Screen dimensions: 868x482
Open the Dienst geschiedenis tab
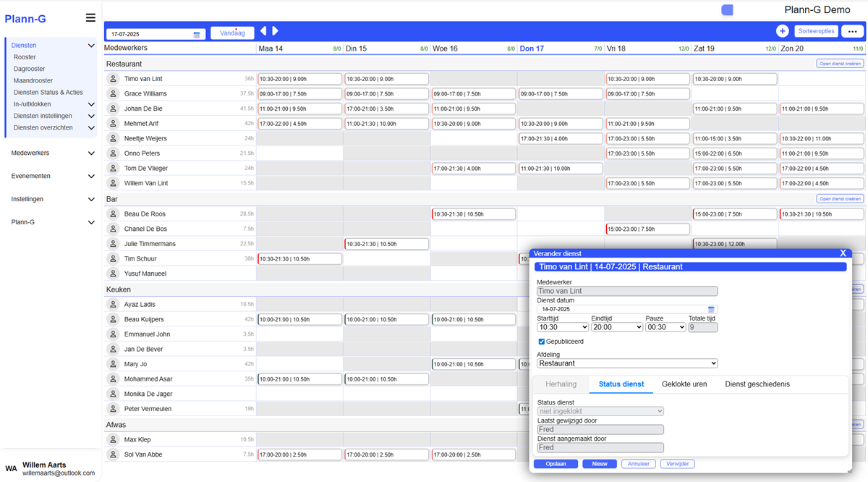(757, 384)
